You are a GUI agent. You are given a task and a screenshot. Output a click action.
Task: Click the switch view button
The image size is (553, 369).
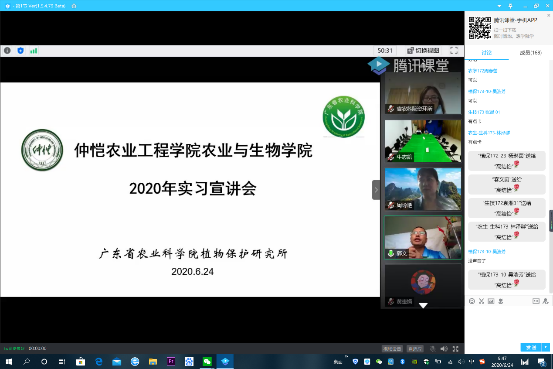pos(423,51)
